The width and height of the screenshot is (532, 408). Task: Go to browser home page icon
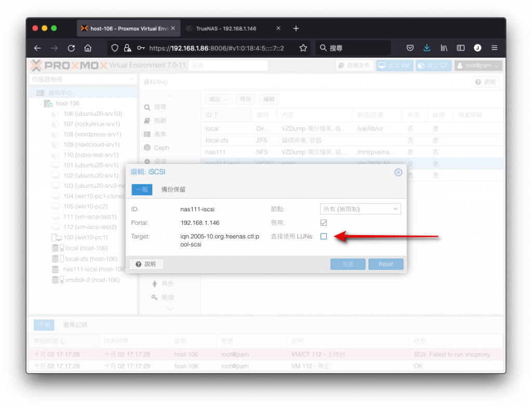pyautogui.click(x=88, y=48)
